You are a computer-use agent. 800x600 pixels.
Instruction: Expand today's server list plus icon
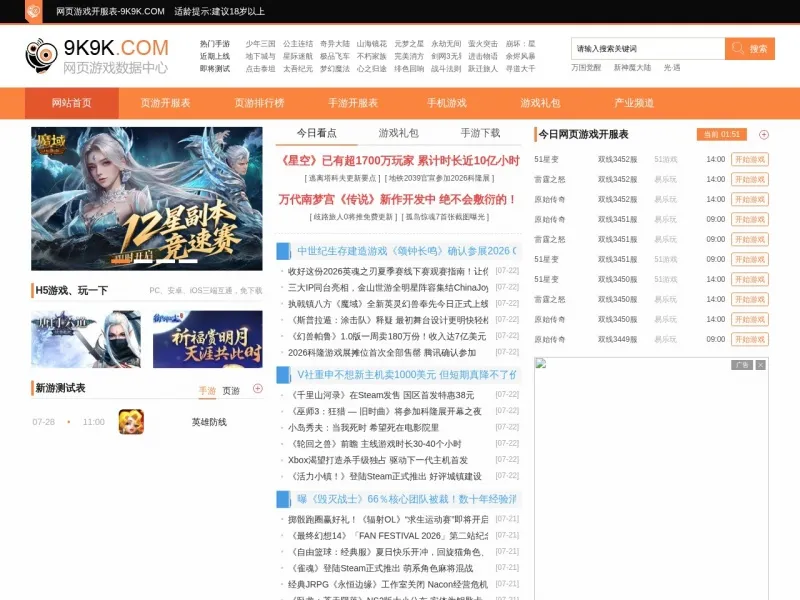pyautogui.click(x=764, y=135)
